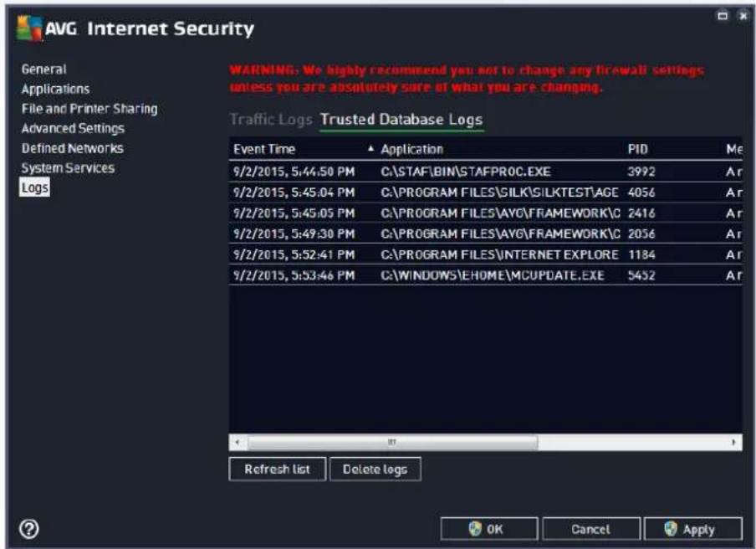The image size is (756, 549).
Task: Click horizontal scrollbar left arrow
Action: tap(238, 442)
